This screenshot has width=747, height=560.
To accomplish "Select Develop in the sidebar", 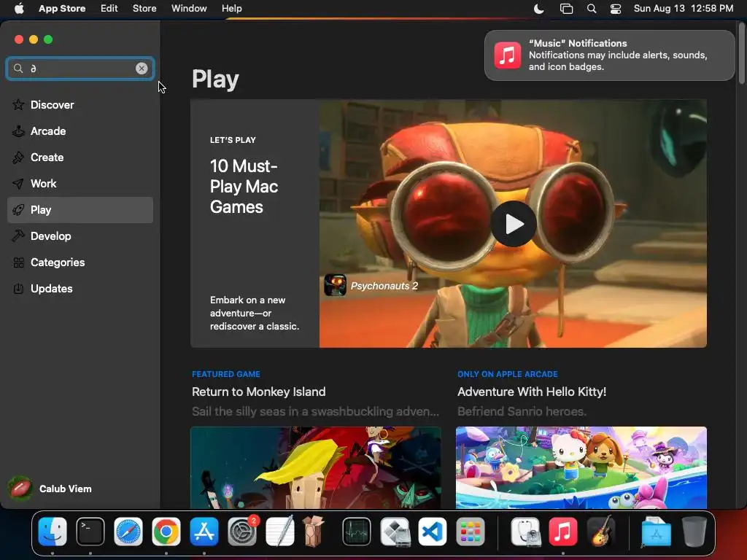I will tap(80, 236).
